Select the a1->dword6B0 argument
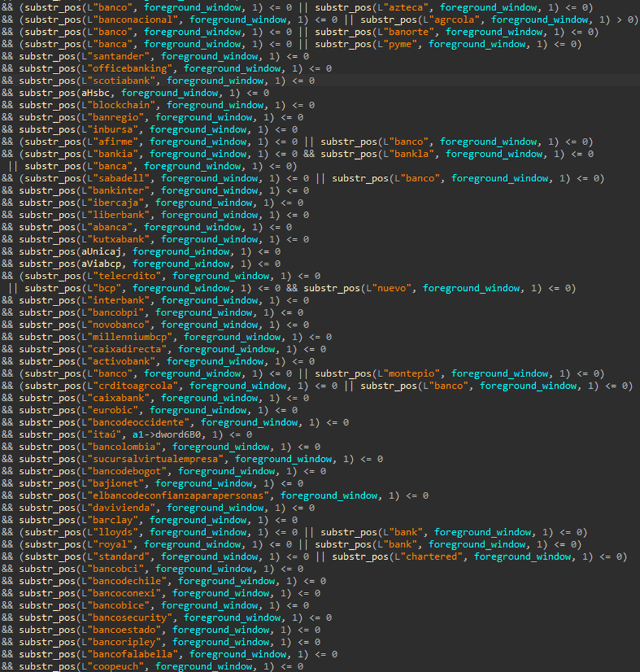 tap(167, 435)
